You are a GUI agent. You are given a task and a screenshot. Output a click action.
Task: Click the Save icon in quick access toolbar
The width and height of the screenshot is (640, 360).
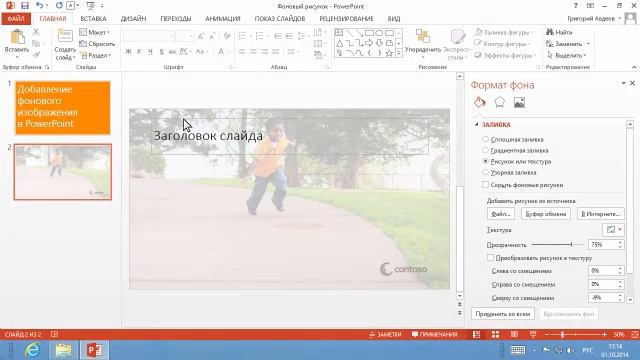pyautogui.click(x=25, y=6)
